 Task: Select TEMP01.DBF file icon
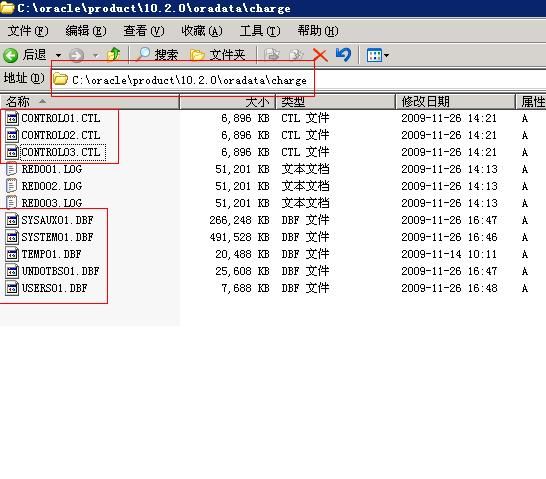click(12, 254)
